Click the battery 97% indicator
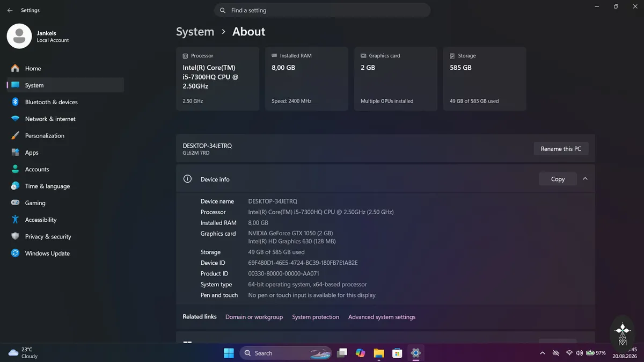Image resolution: width=644 pixels, height=362 pixels. point(596,353)
